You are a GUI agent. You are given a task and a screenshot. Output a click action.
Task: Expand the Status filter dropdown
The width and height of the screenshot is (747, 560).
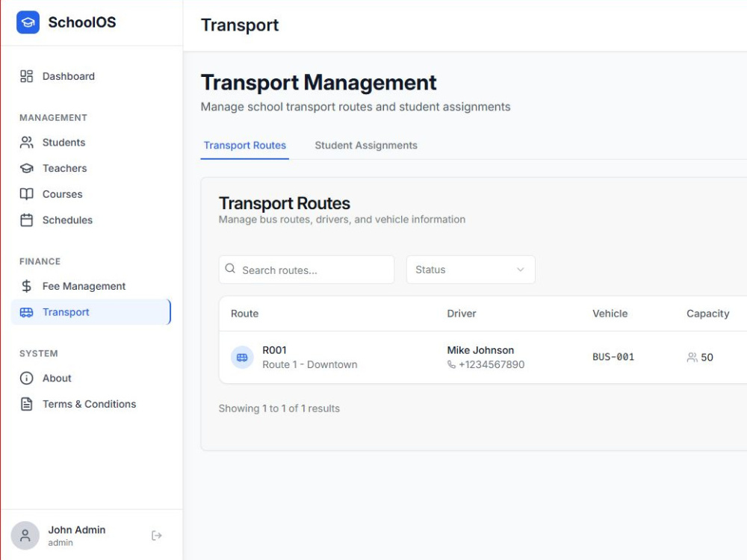tap(471, 270)
